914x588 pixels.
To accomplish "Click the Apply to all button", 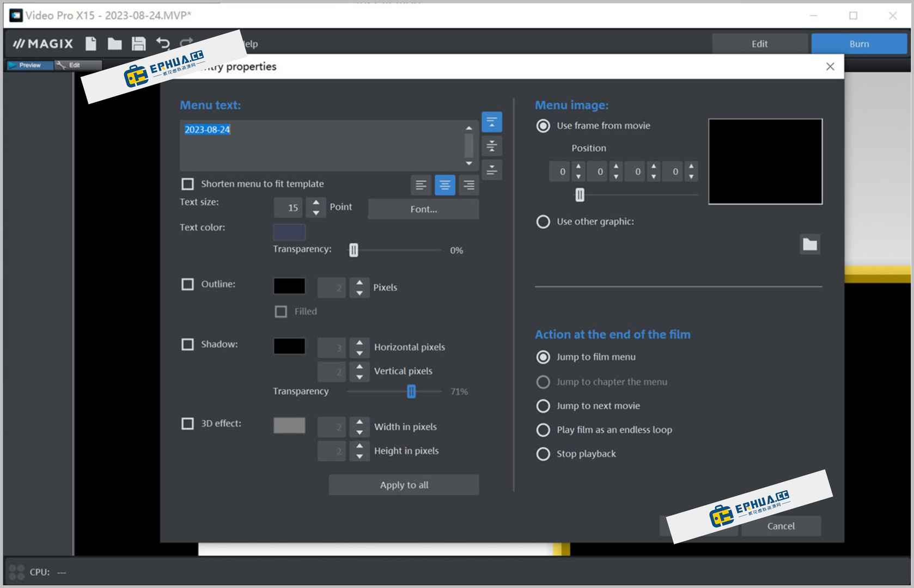I will pos(404,485).
